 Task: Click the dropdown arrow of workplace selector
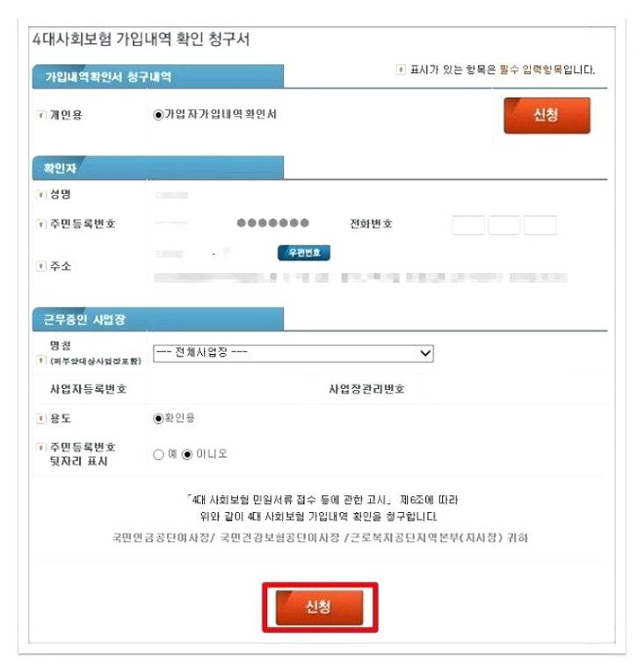[425, 353]
